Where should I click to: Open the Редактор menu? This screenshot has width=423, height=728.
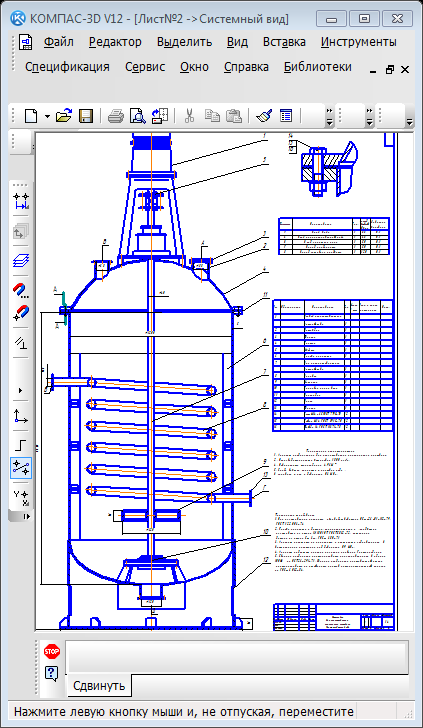pos(115,42)
